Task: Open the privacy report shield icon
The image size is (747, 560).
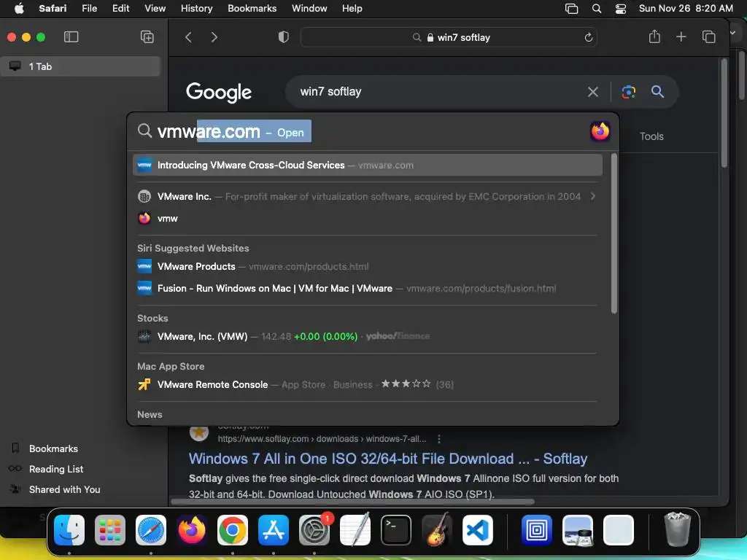Action: tap(284, 37)
